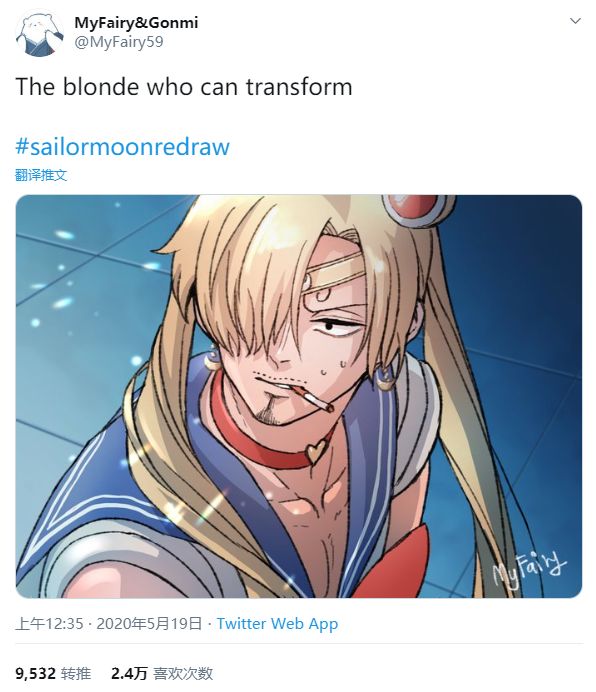Open the MyFairy&Gonmi polar bear avatar
This screenshot has width=596, height=692.
[x=39, y=34]
